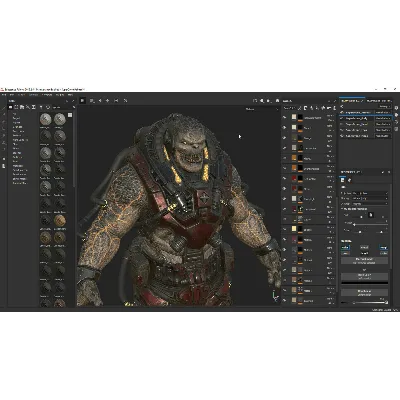
Task: Toggle the rough channel button
Action: click(384, 248)
